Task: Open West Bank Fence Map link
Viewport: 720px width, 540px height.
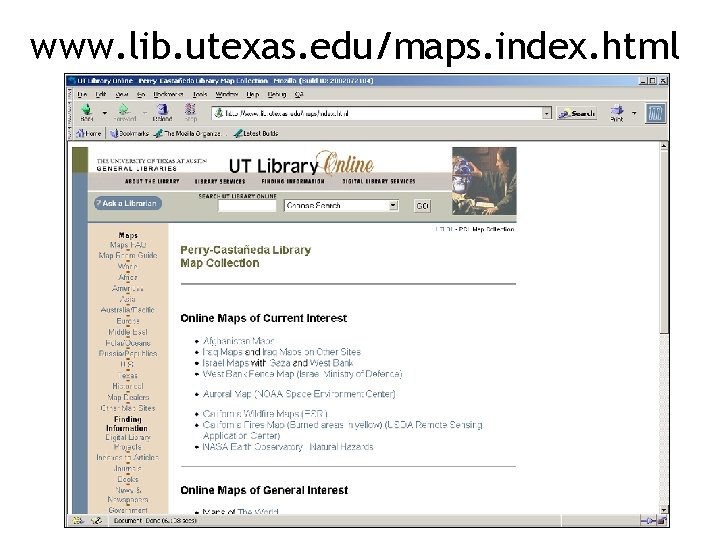Action: tap(302, 374)
